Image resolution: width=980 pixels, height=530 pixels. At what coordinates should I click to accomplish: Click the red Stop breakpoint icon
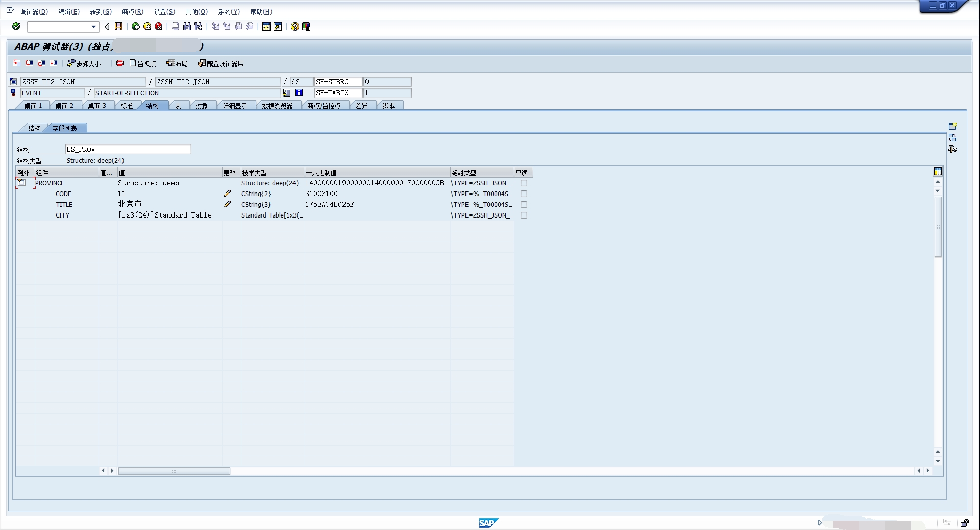120,63
